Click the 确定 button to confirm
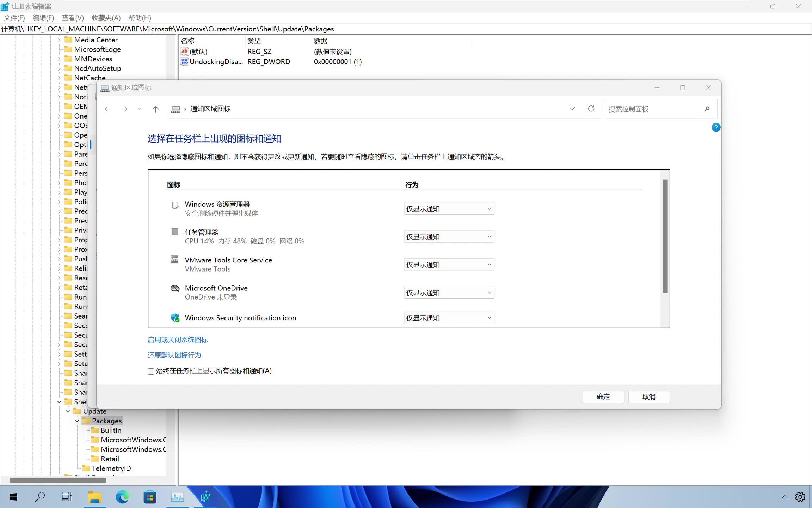812x508 pixels. pos(603,397)
